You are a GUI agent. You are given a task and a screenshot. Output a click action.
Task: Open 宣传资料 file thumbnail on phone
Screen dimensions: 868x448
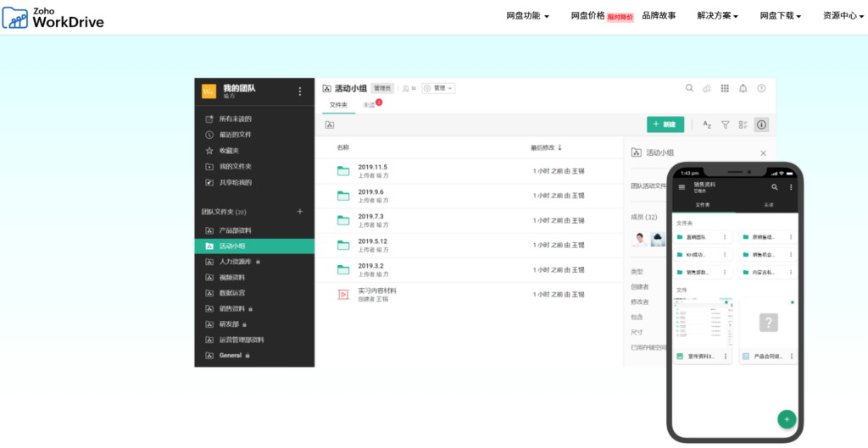point(703,324)
